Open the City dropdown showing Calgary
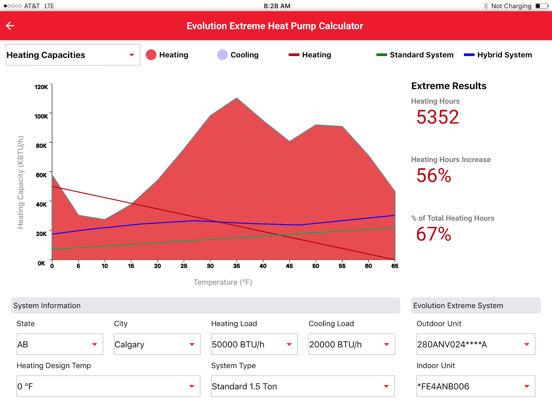The image size is (552, 414). coord(157,344)
